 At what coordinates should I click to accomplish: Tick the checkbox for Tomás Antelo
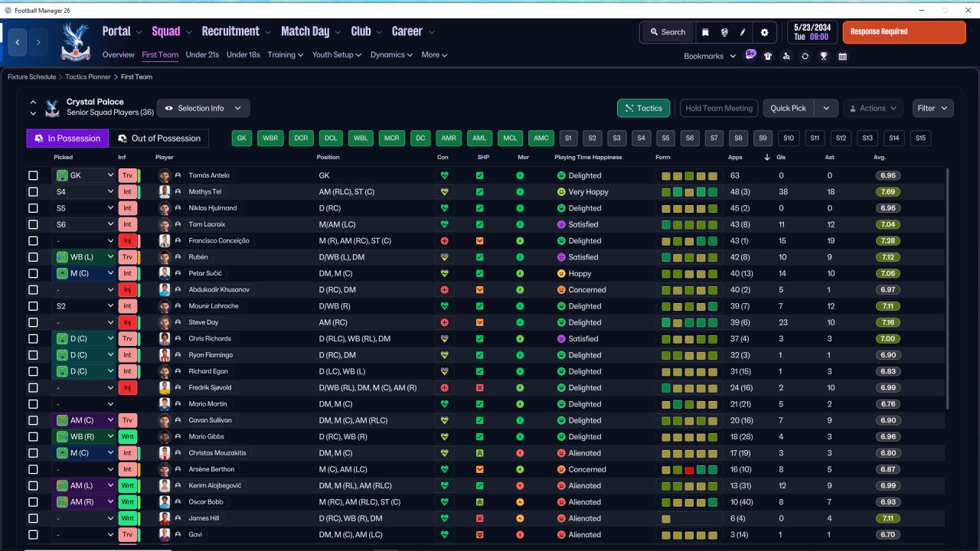coord(33,175)
